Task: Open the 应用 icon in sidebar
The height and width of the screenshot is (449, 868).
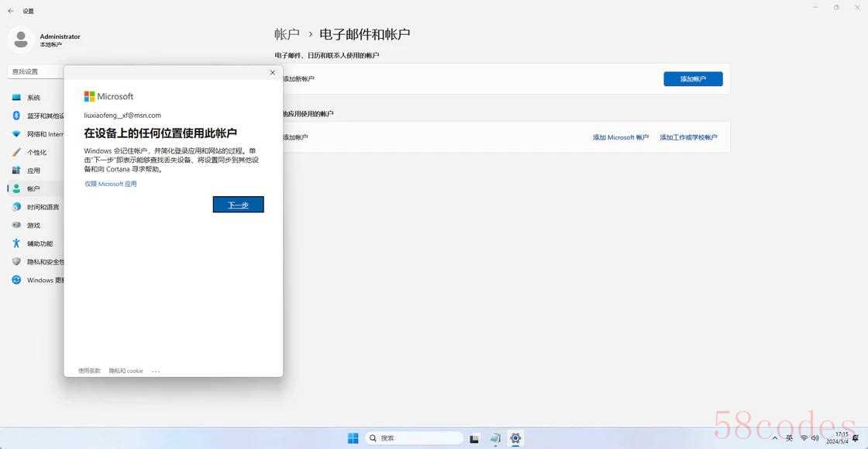Action: coord(16,171)
